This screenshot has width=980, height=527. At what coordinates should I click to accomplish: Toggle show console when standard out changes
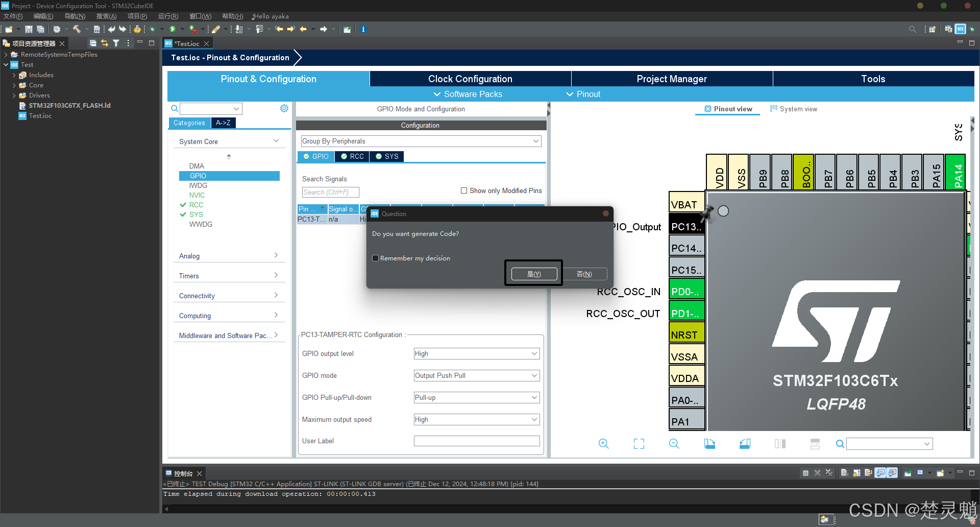(880, 473)
